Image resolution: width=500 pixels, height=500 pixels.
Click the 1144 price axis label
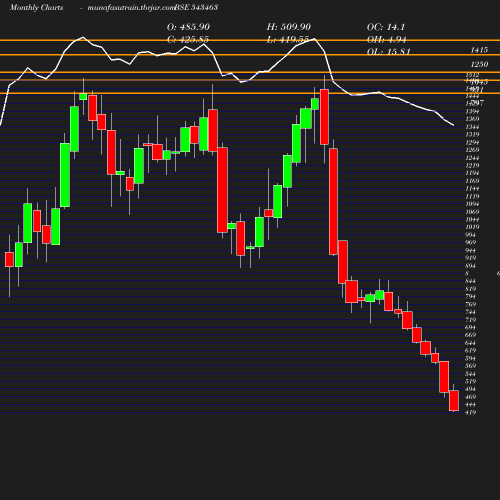[x=472, y=189]
